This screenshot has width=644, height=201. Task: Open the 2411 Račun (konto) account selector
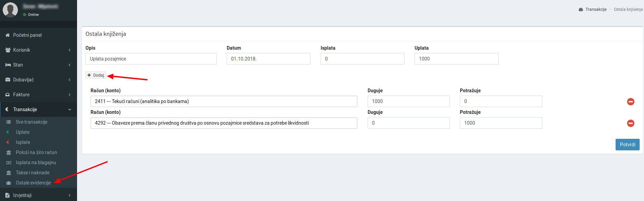click(x=224, y=101)
